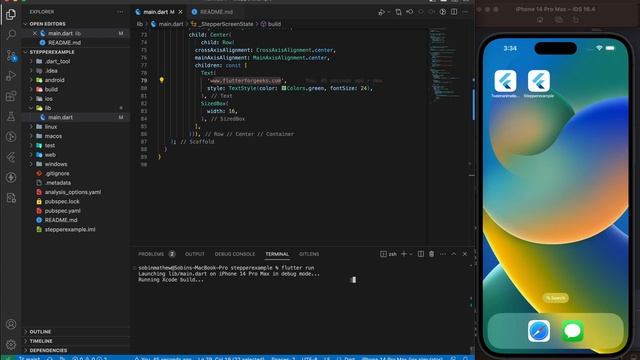The width and height of the screenshot is (640, 360).
Task: Click Split Editor Right icon
Action: click(x=454, y=12)
